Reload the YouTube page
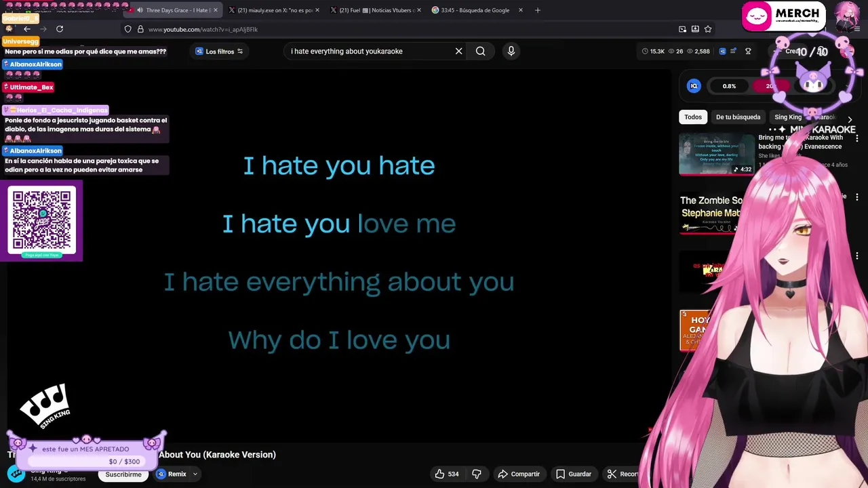The width and height of the screenshot is (868, 488). tap(60, 29)
